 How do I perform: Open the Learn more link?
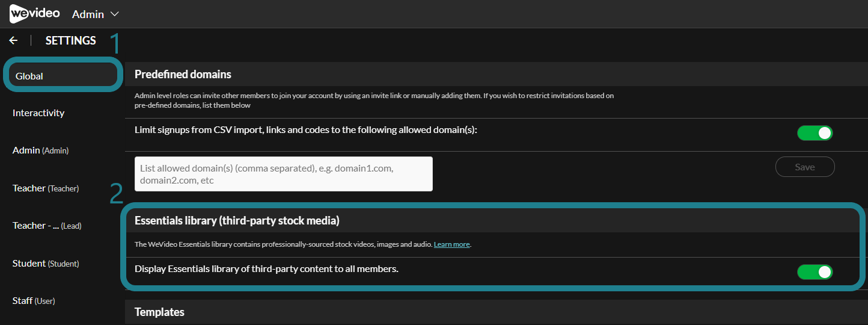451,244
